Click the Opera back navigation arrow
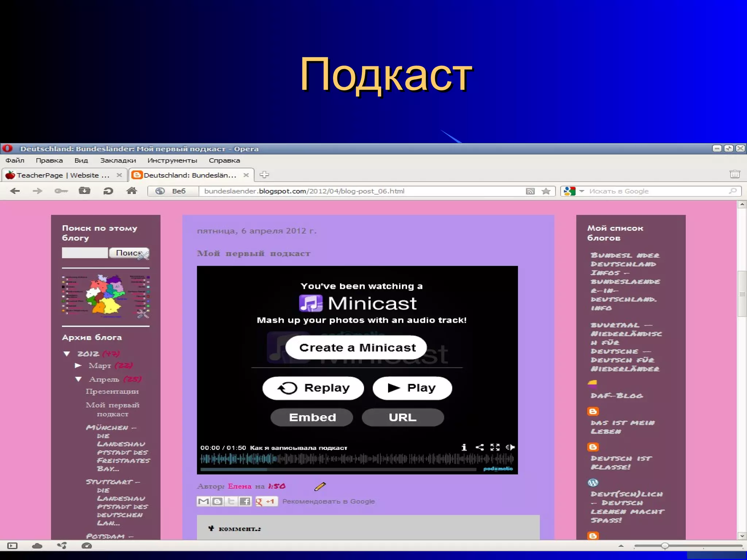The height and width of the screenshot is (560, 747). (x=15, y=191)
